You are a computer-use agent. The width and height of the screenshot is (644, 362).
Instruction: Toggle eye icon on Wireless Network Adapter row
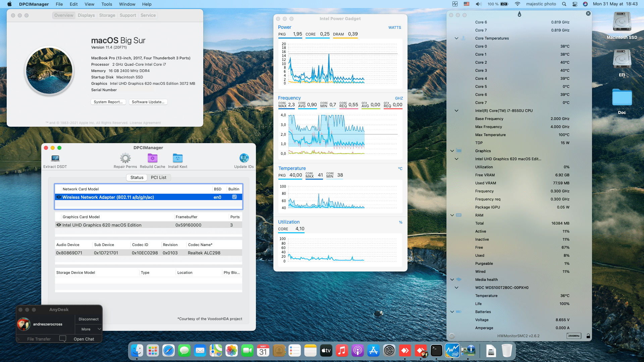(59, 197)
